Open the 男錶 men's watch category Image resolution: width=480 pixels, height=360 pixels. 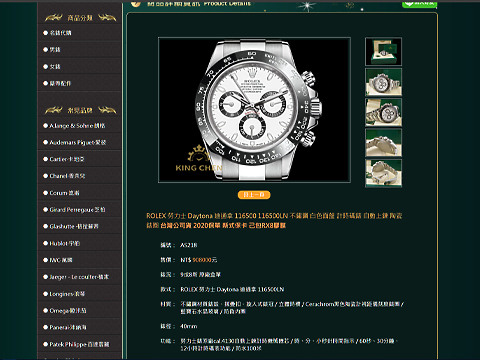pyautogui.click(x=55, y=50)
